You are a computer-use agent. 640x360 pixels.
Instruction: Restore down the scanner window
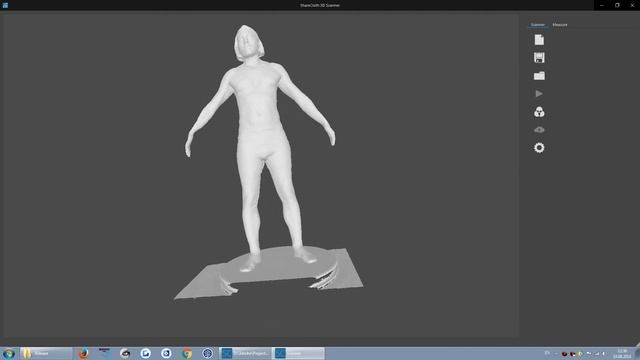(x=617, y=5)
